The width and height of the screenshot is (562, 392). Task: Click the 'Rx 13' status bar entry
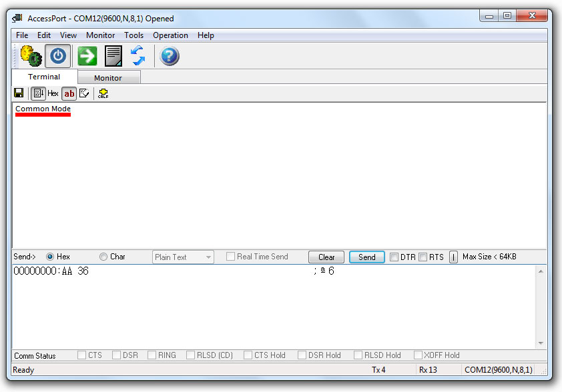click(x=428, y=370)
